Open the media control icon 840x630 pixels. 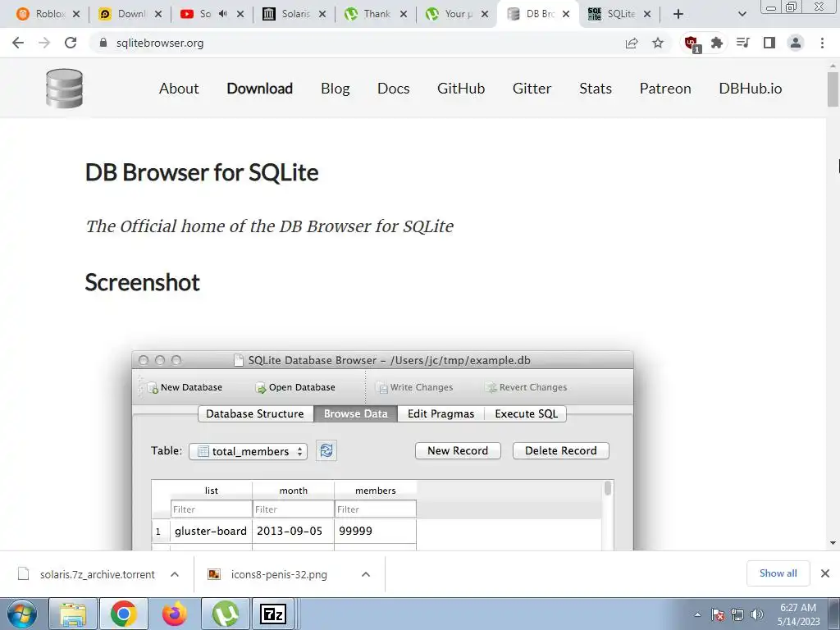click(x=743, y=43)
